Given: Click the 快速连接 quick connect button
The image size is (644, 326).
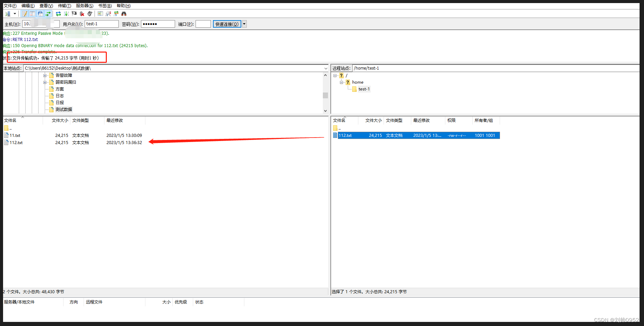Looking at the screenshot, I should tap(227, 24).
